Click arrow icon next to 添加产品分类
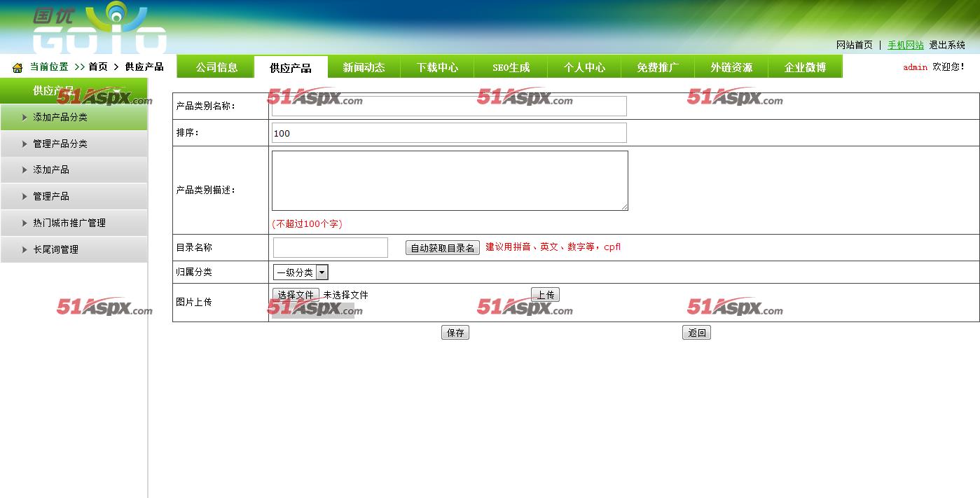 point(25,117)
